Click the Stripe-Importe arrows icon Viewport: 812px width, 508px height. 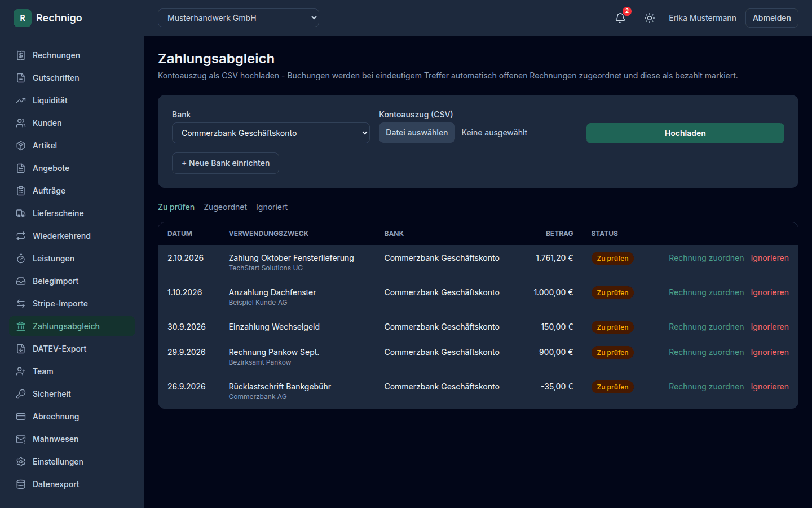pos(21,304)
